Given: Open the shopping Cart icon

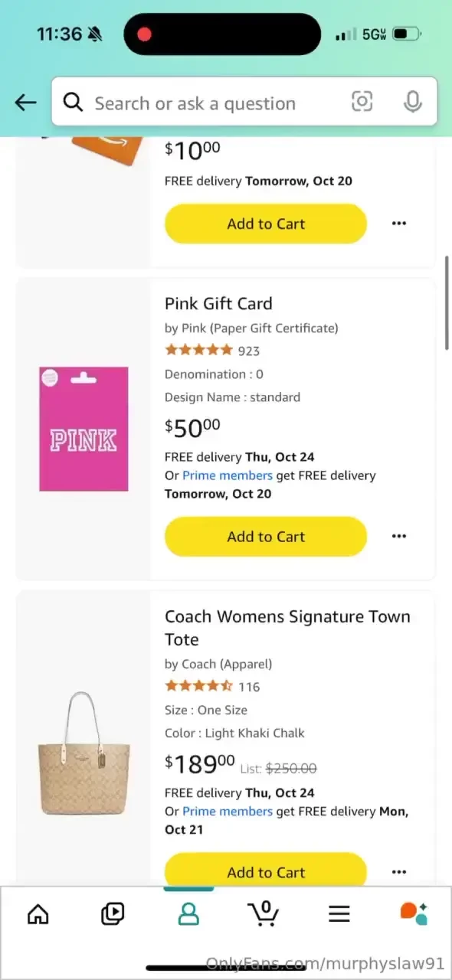Looking at the screenshot, I should coord(264,913).
